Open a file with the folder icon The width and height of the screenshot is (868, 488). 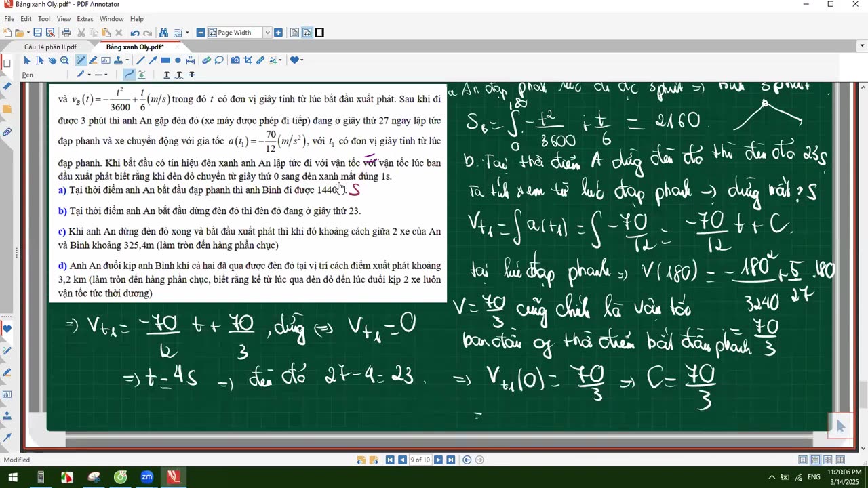point(18,33)
